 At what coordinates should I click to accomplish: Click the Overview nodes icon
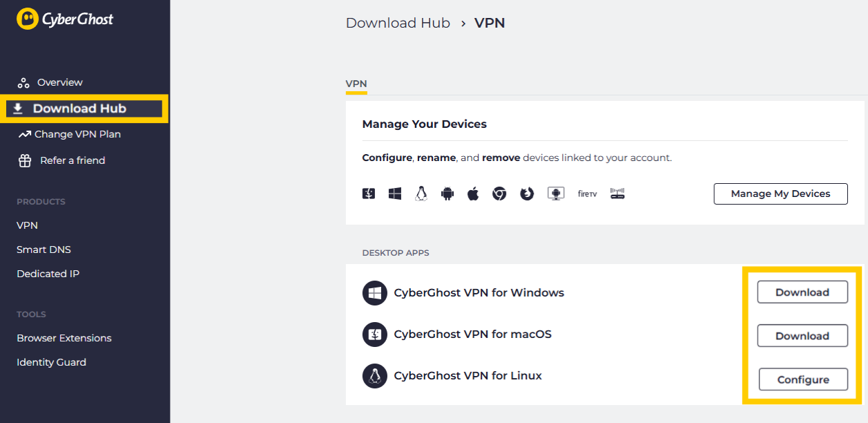click(x=23, y=83)
